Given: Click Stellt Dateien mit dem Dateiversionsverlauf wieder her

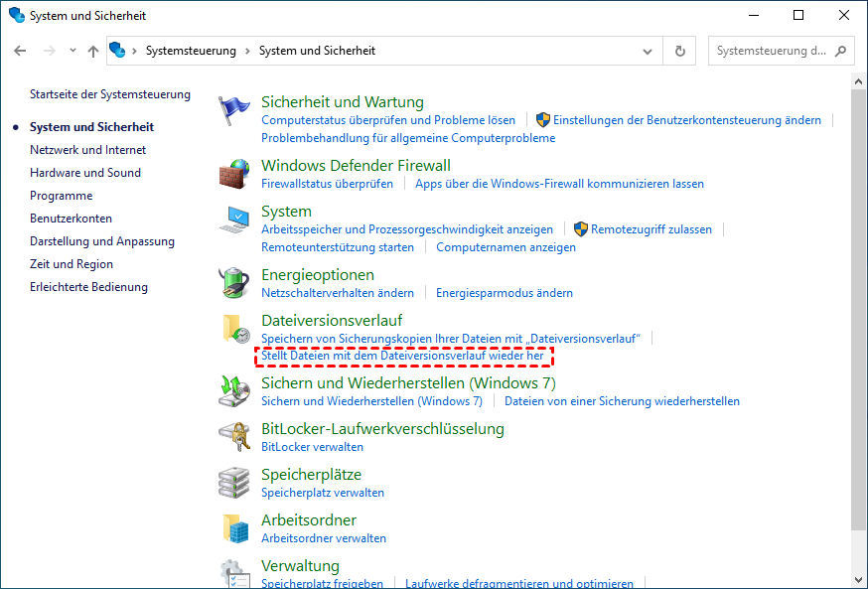Looking at the screenshot, I should pos(402,356).
